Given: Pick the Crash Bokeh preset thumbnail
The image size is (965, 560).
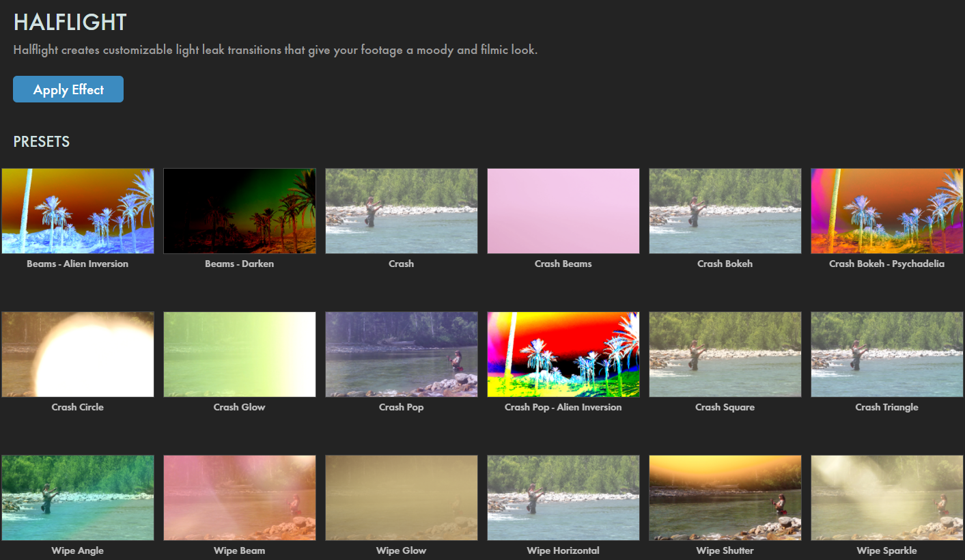Looking at the screenshot, I should pos(725,211).
